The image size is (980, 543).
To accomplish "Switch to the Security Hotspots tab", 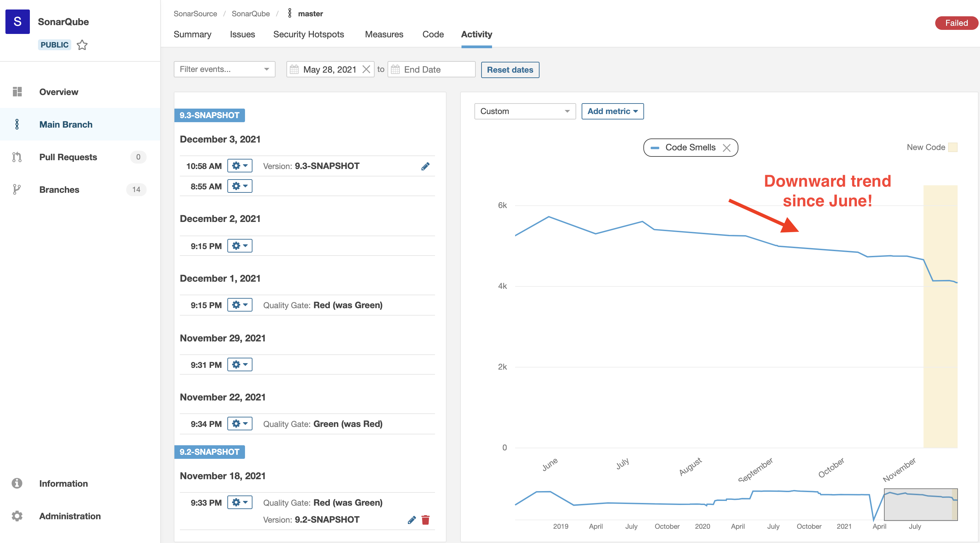I will 308,34.
